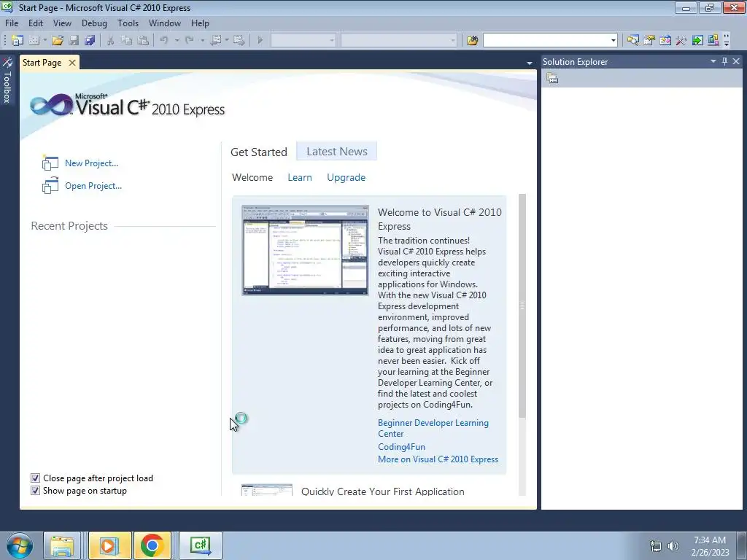Click the Redo arrow icon

pos(190,41)
